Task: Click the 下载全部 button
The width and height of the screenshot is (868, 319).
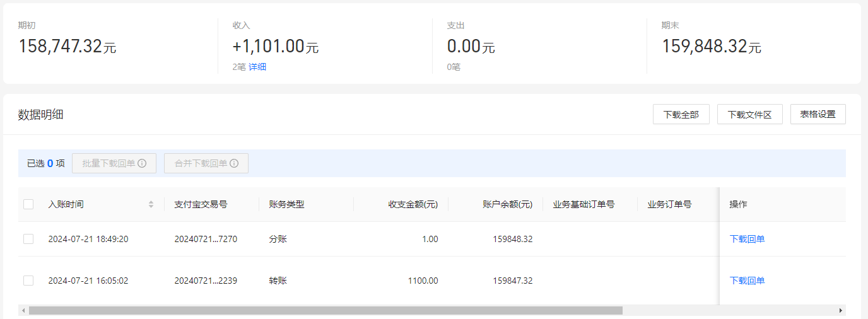Action: [681, 114]
